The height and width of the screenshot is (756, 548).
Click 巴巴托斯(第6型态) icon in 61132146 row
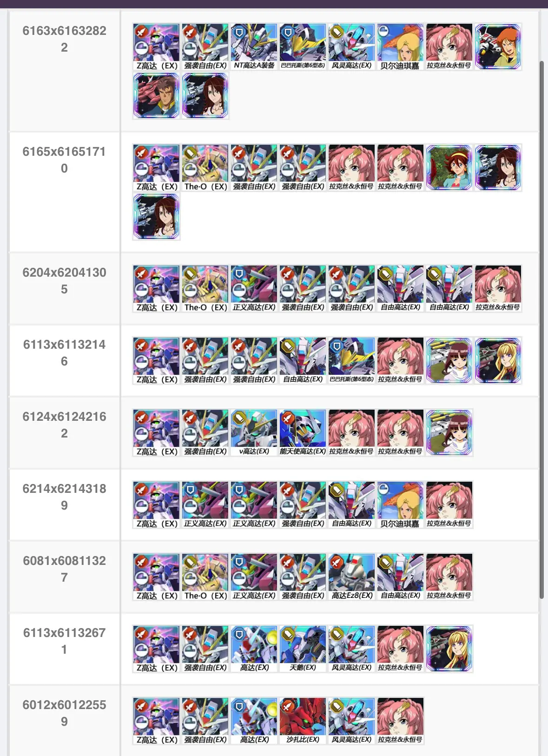coord(351,361)
